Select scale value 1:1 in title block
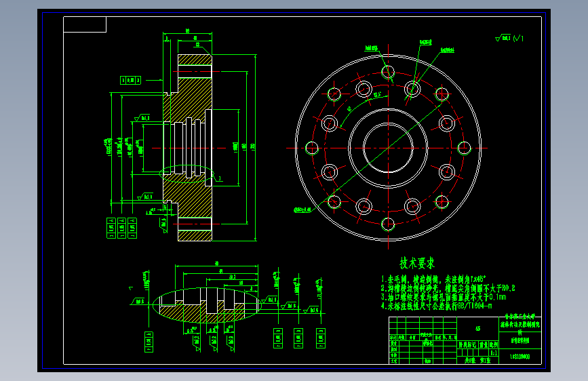 point(494,353)
